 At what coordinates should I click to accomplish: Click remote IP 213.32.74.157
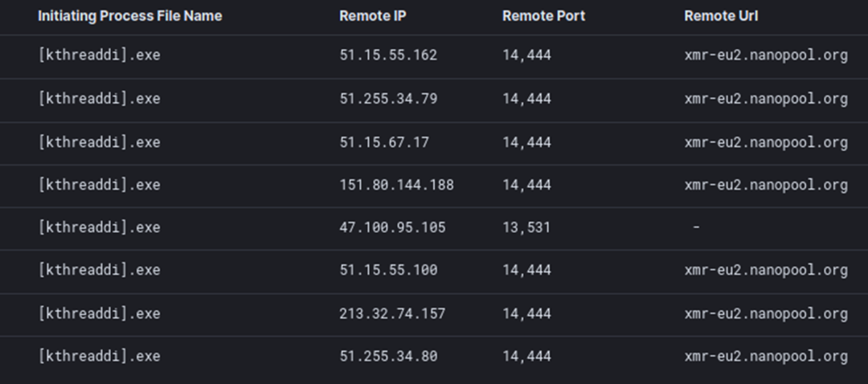coord(392,313)
